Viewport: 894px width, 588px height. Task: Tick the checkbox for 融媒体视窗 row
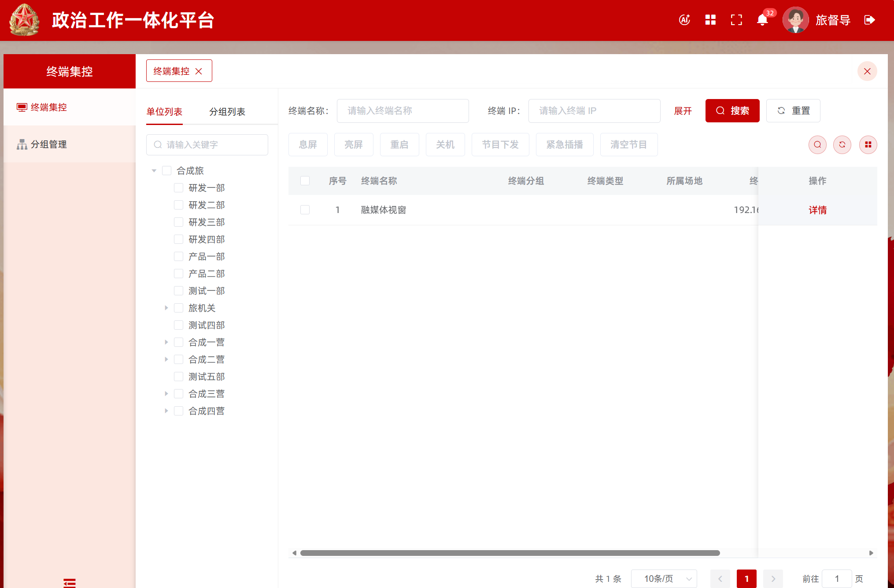pos(305,210)
